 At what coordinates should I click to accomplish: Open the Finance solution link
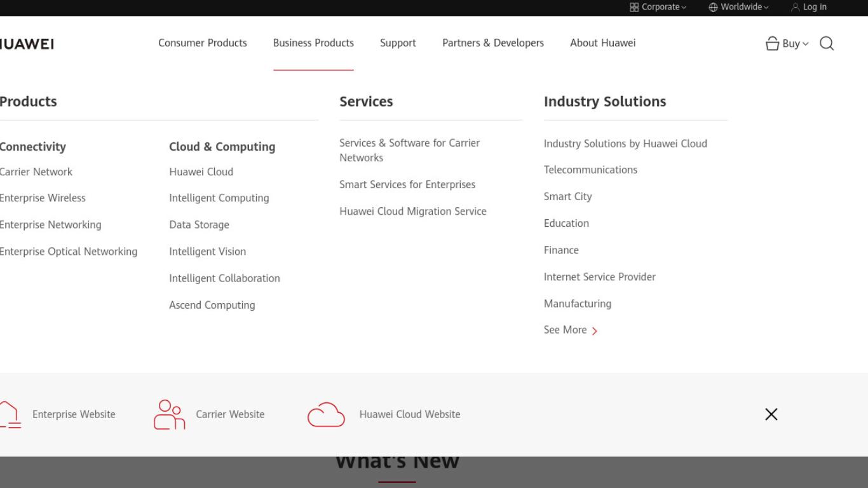click(x=561, y=250)
